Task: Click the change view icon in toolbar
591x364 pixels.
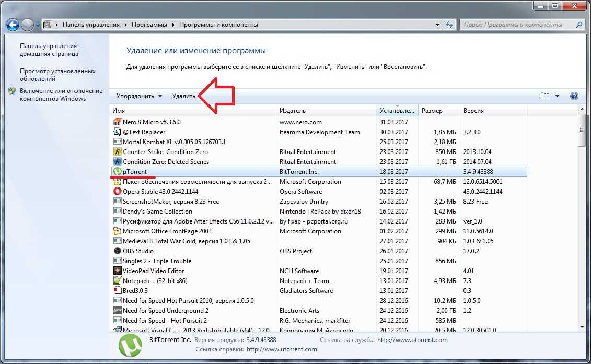Action: pos(544,96)
